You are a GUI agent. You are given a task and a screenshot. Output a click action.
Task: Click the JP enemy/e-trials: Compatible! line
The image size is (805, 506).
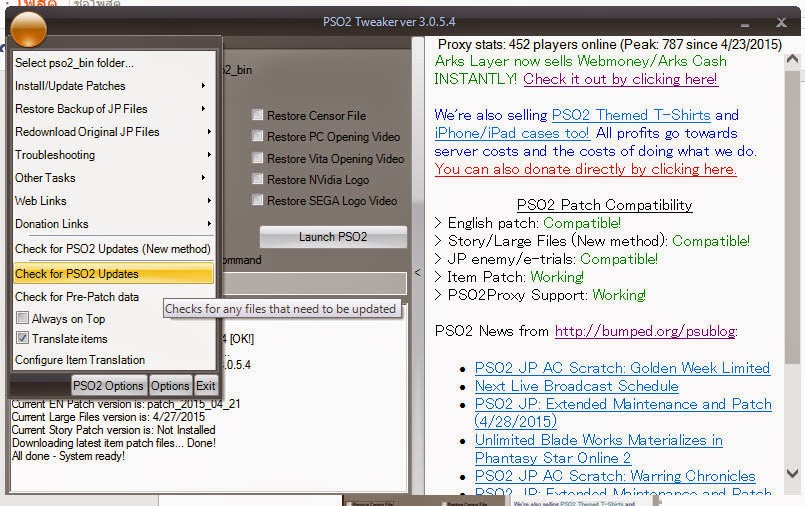click(x=546, y=259)
